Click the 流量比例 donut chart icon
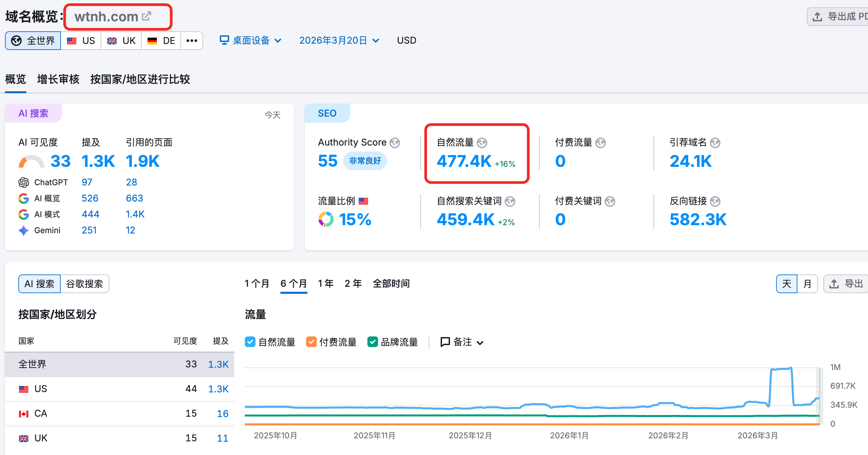This screenshot has width=868, height=455. 326,220
